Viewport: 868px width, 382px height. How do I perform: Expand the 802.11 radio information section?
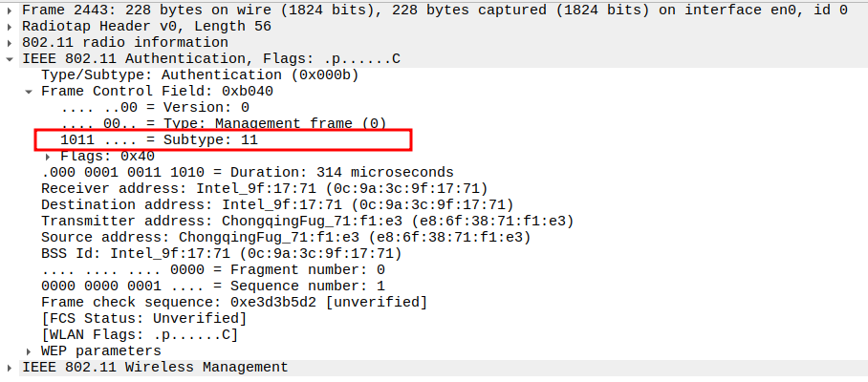[11, 43]
